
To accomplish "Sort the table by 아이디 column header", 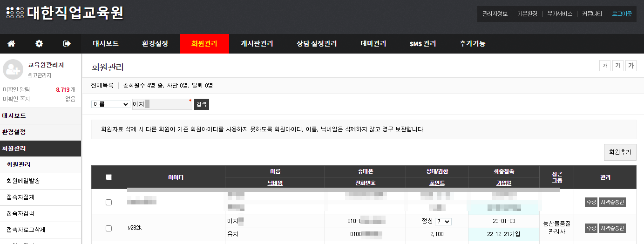I will [x=176, y=177].
